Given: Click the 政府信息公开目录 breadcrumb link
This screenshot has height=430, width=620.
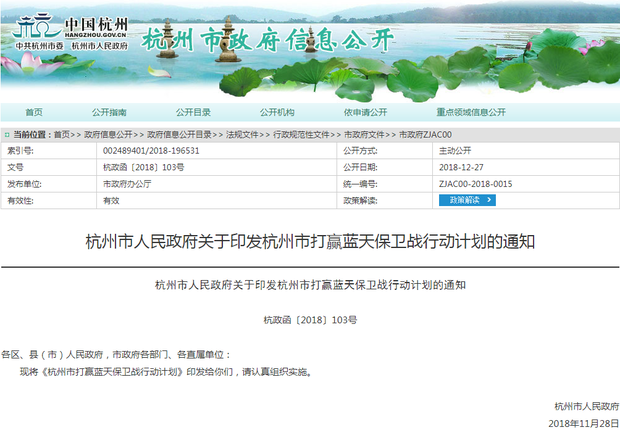Looking at the screenshot, I should pos(180,134).
